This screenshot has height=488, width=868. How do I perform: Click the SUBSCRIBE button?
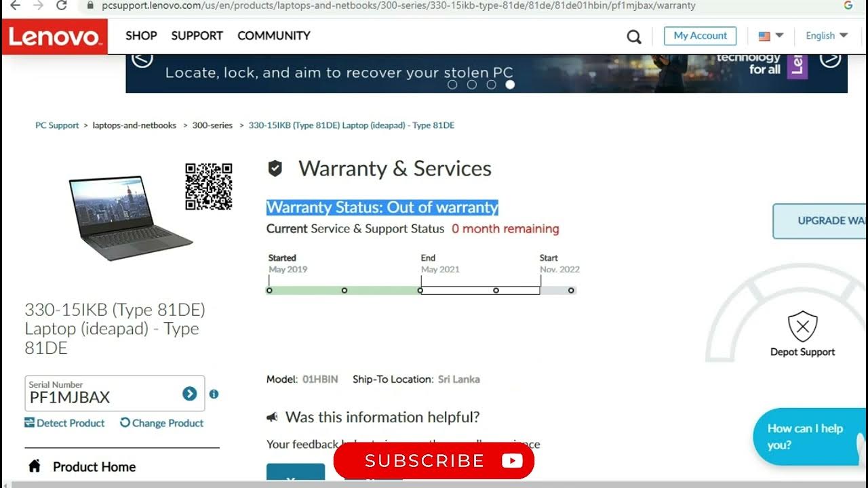[434, 462]
